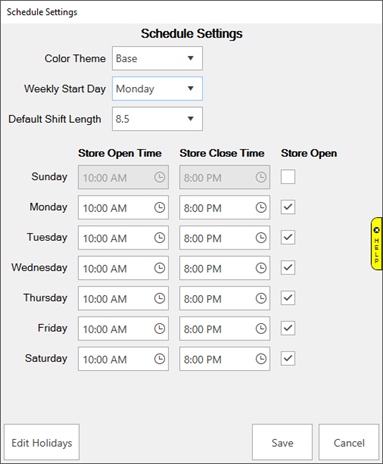
Task: Open Monday store close time clock picker
Action: coord(261,207)
